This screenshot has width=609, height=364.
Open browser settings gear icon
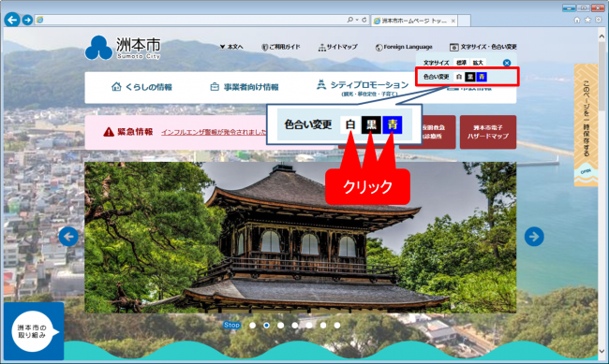599,20
